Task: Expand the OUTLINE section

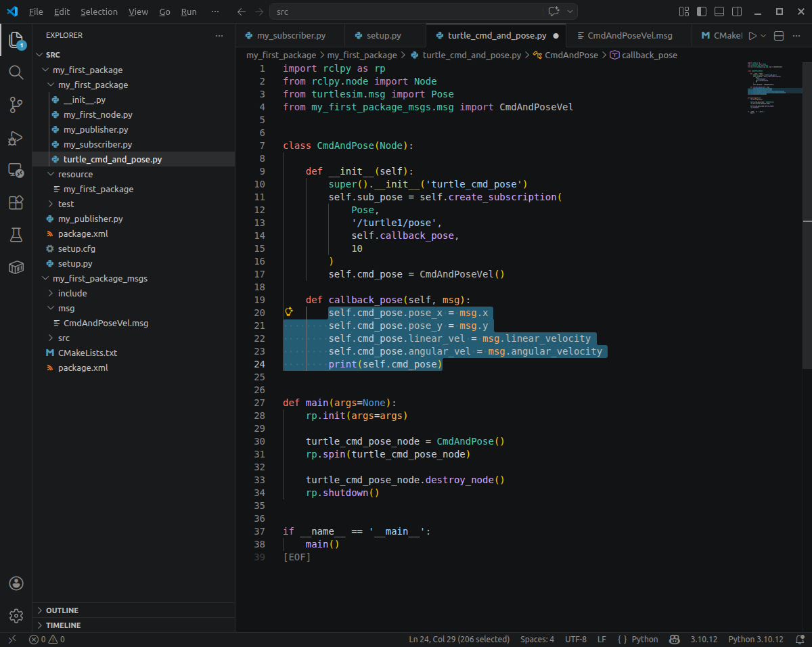Action: (133, 610)
